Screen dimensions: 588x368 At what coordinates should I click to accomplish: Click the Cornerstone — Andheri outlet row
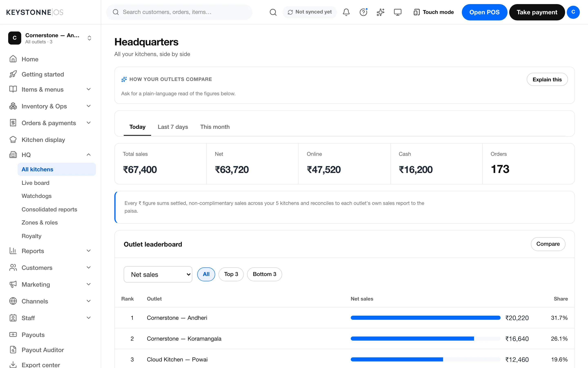pos(344,318)
